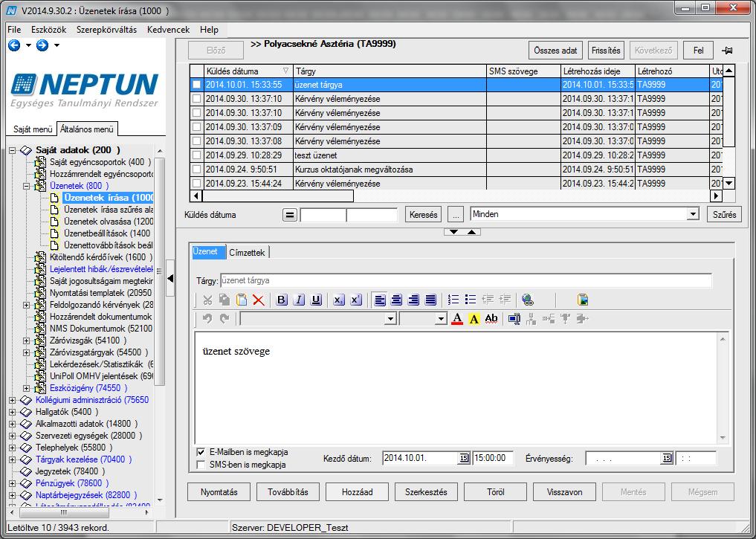
Task: Insert a numbered list
Action: [453, 300]
